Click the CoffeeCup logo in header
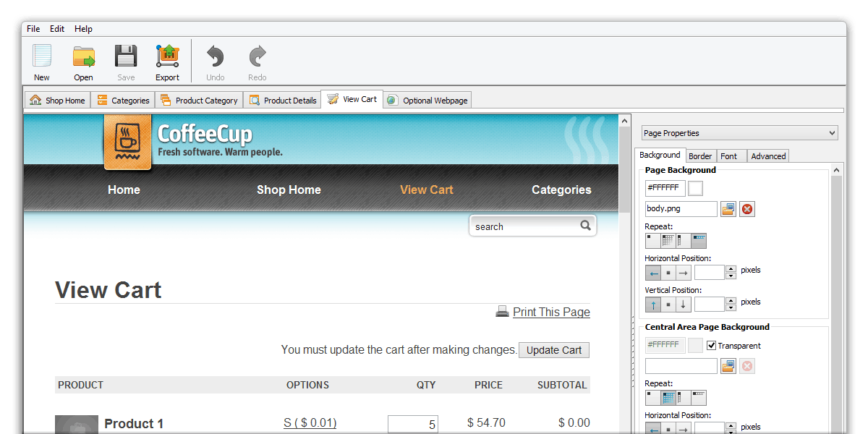The width and height of the screenshot is (868, 434). point(128,142)
